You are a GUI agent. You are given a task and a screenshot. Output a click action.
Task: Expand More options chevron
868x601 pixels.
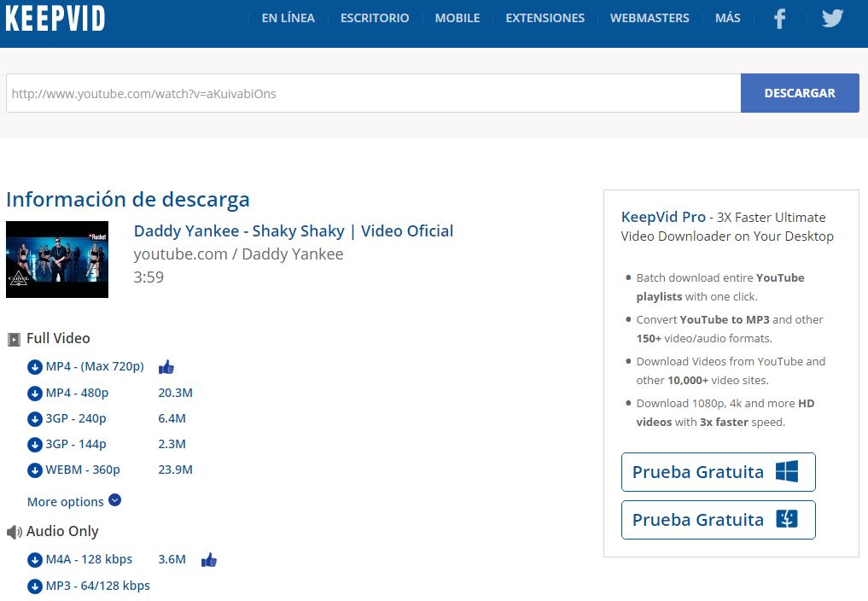(114, 500)
